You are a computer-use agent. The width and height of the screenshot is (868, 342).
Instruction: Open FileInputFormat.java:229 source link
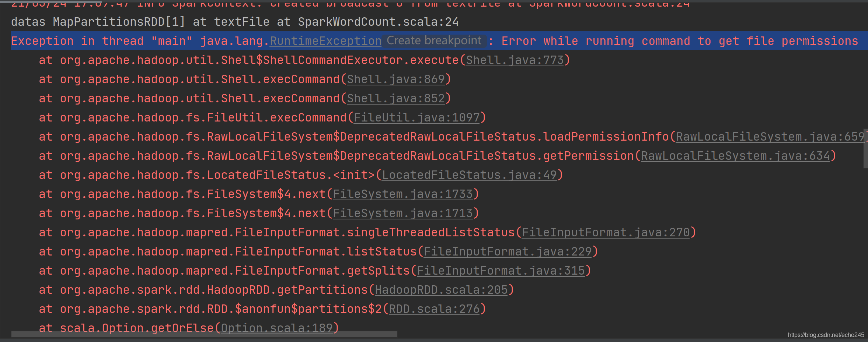click(508, 251)
